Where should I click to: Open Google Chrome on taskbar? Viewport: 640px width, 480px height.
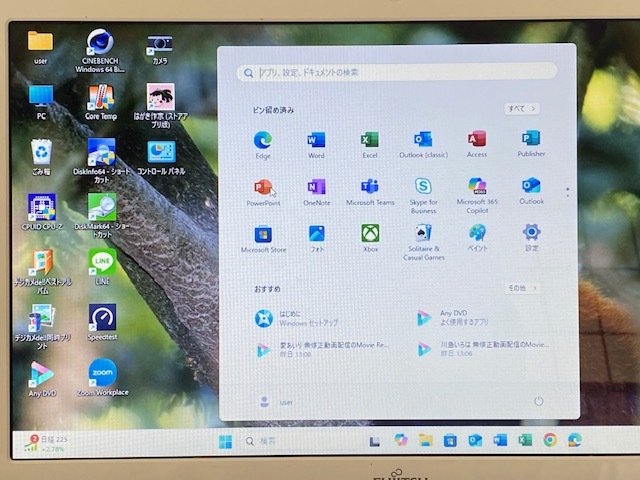tap(550, 440)
